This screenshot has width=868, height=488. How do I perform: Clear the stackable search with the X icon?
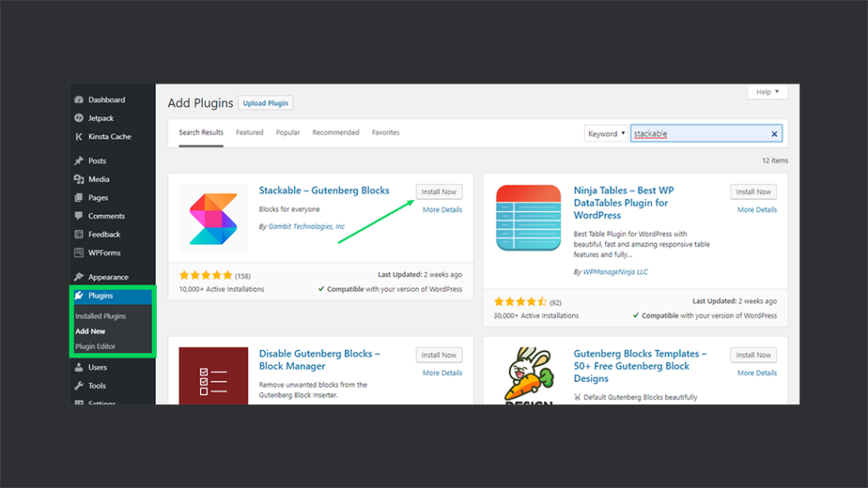[774, 133]
